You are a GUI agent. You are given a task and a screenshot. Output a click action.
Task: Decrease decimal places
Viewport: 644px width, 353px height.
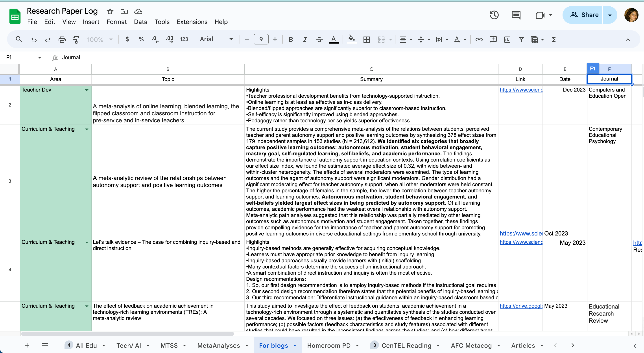point(155,39)
